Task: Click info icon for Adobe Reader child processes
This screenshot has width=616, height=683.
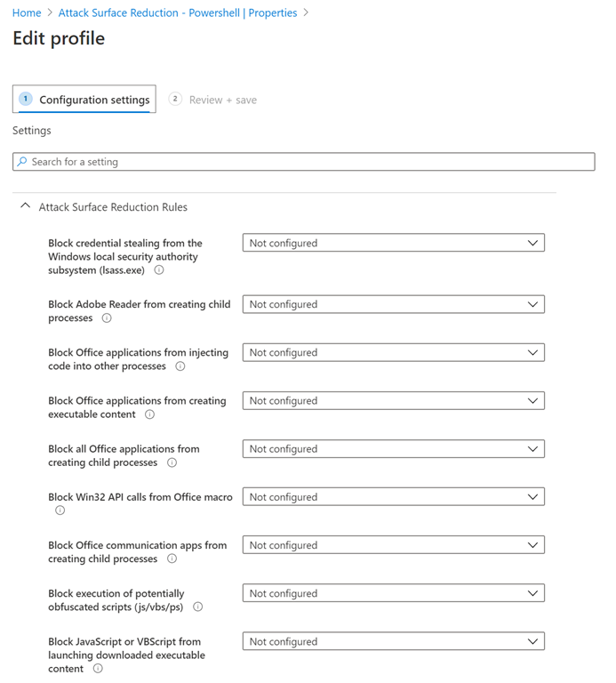Action: point(107,318)
